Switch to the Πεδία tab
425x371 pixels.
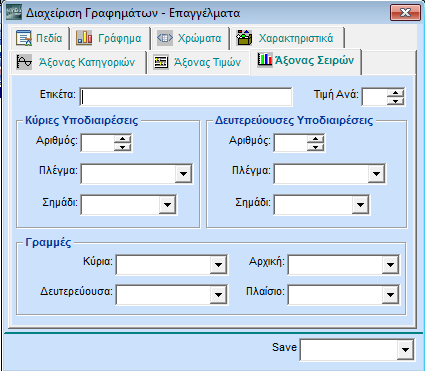39,38
